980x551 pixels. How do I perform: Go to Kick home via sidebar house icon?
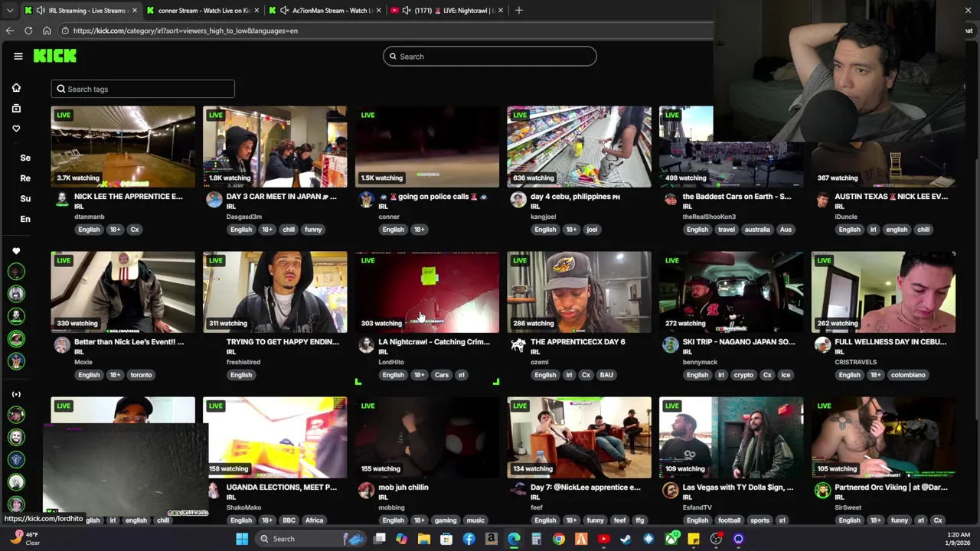tap(16, 88)
